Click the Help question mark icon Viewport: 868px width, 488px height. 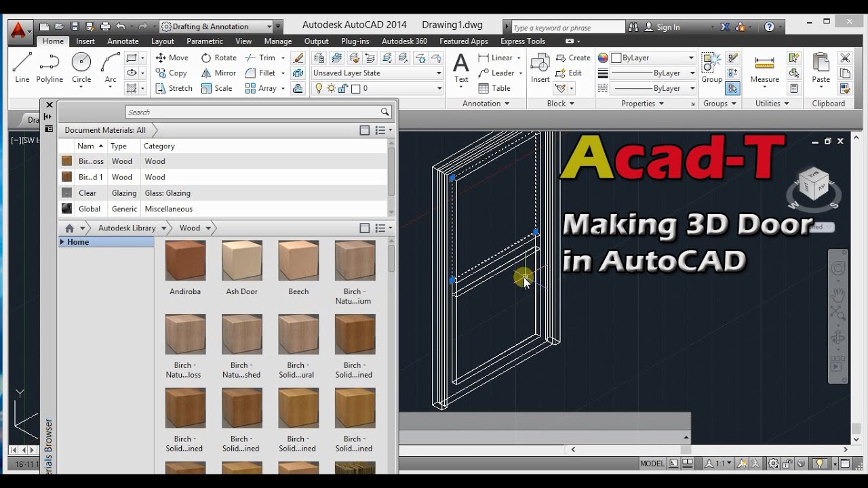pos(769,27)
